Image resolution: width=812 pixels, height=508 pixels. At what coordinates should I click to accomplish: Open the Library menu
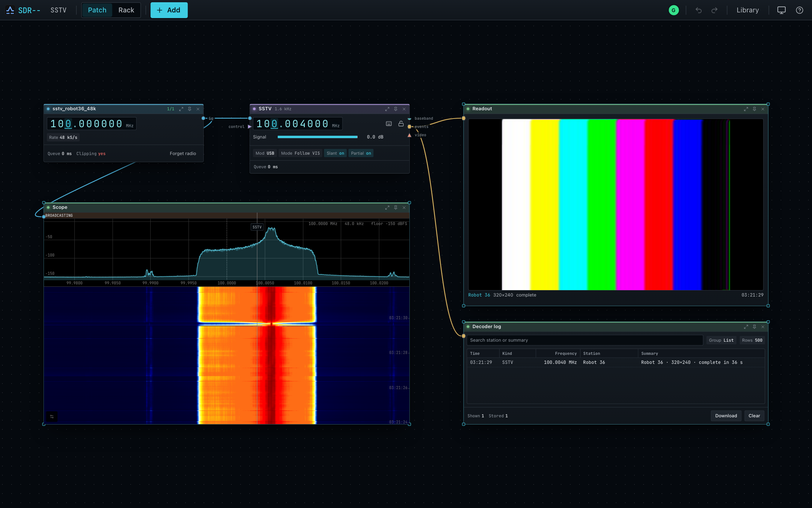[x=747, y=10]
